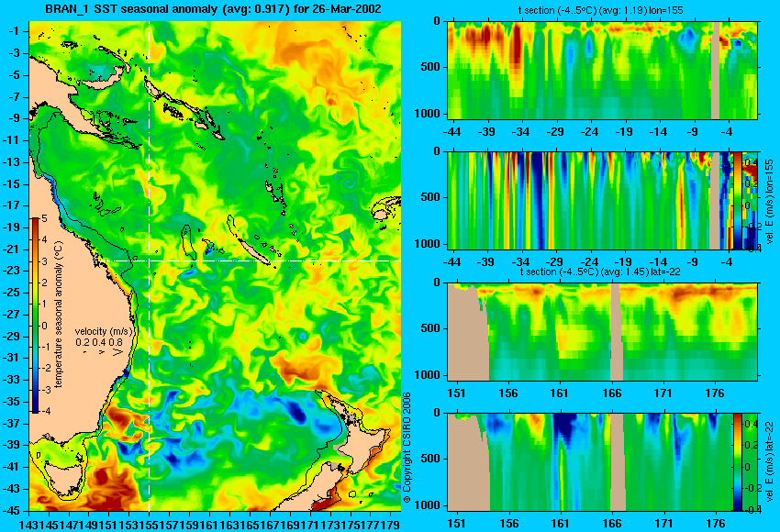Screen dimensions: 780x532
Task: Click the horizontal dashed lat -22 line on the map
Action: (x=251, y=260)
